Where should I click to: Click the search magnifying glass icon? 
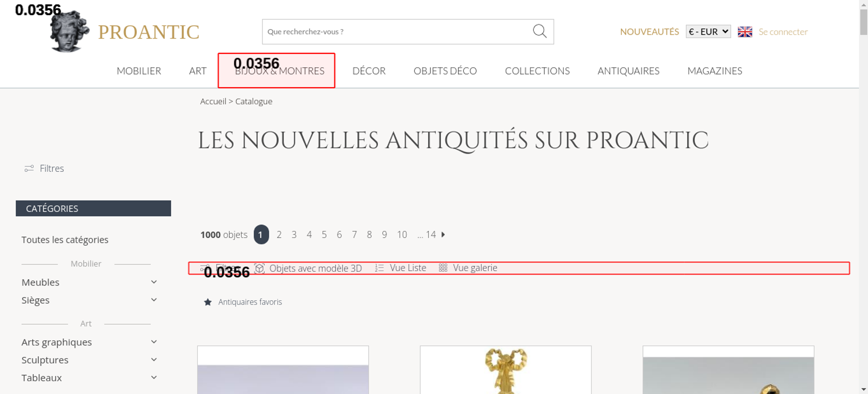(539, 31)
